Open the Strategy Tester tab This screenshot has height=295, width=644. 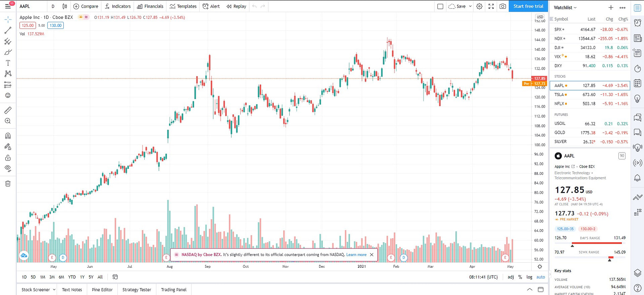[136, 290]
